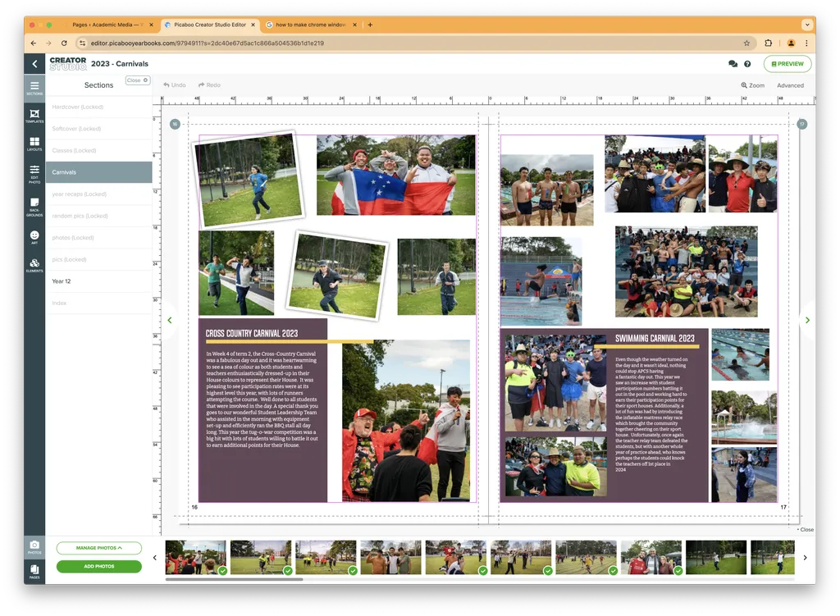This screenshot has height=616, width=840.
Task: Click the page 16 circle marker
Action: 176,125
